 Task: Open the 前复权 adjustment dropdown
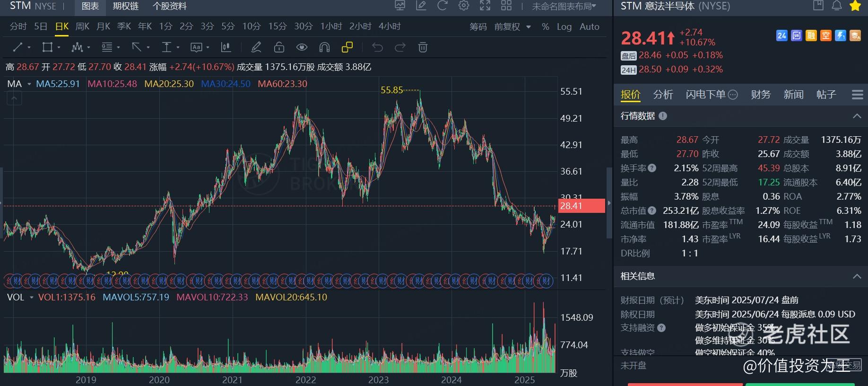512,27
